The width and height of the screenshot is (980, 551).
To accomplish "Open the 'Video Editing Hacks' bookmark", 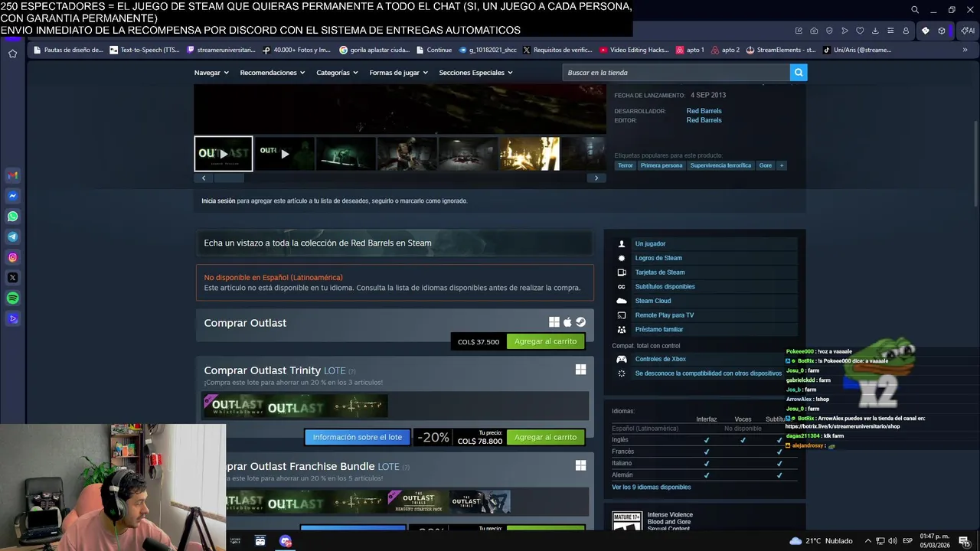I will point(635,50).
